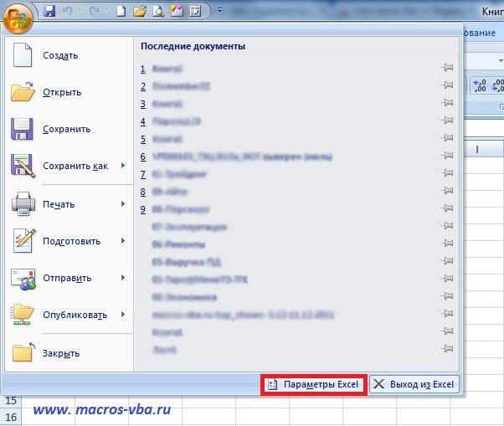Toggle the pin for recent document 4
Screen dimensions: 504x426
447,121
